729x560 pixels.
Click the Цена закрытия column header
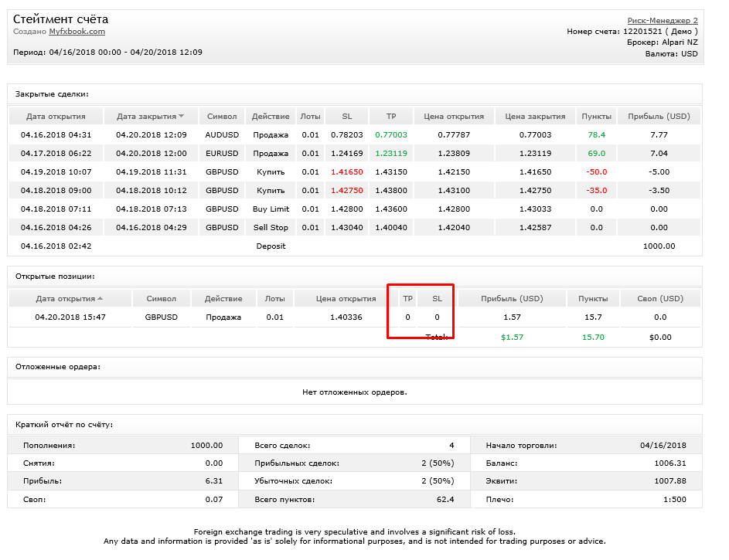[535, 116]
